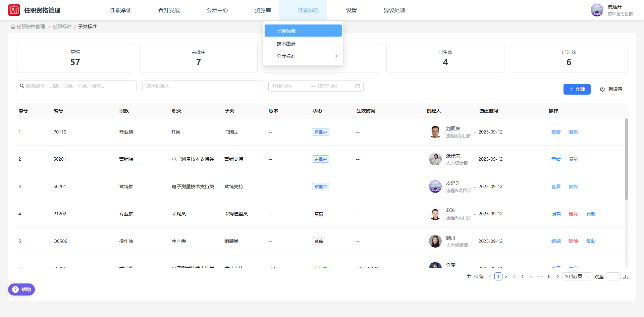Click 删除 on the P1202 draft row
Viewport: 644px width, 317px height.
(573, 214)
